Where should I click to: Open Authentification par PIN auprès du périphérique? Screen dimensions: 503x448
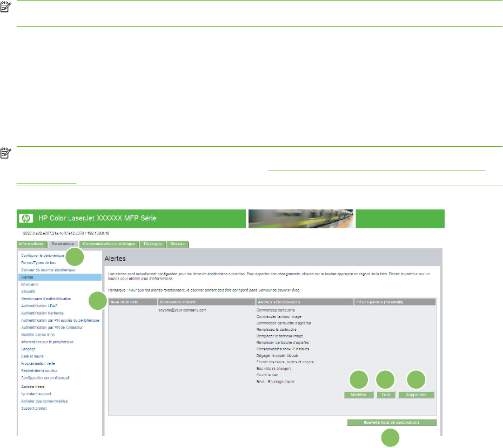click(61, 321)
